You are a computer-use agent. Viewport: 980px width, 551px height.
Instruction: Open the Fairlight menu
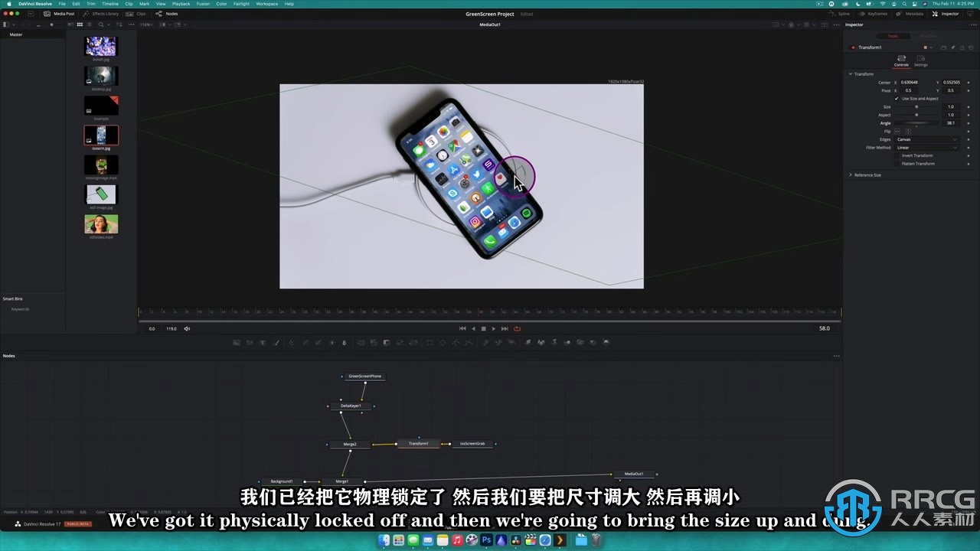pyautogui.click(x=241, y=4)
